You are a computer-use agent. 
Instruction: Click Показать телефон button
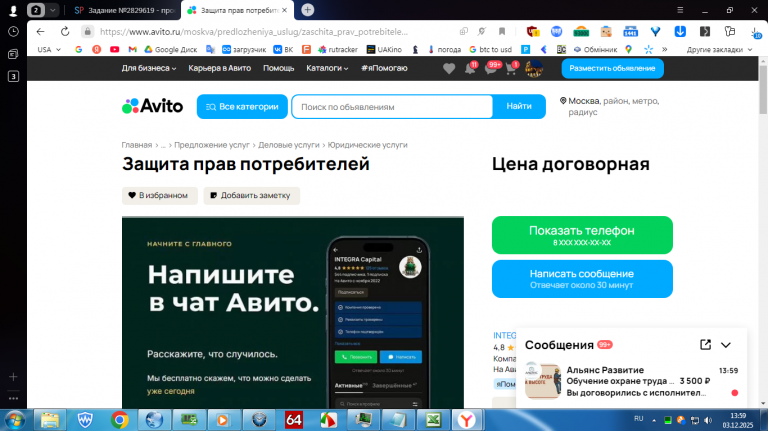(x=582, y=235)
